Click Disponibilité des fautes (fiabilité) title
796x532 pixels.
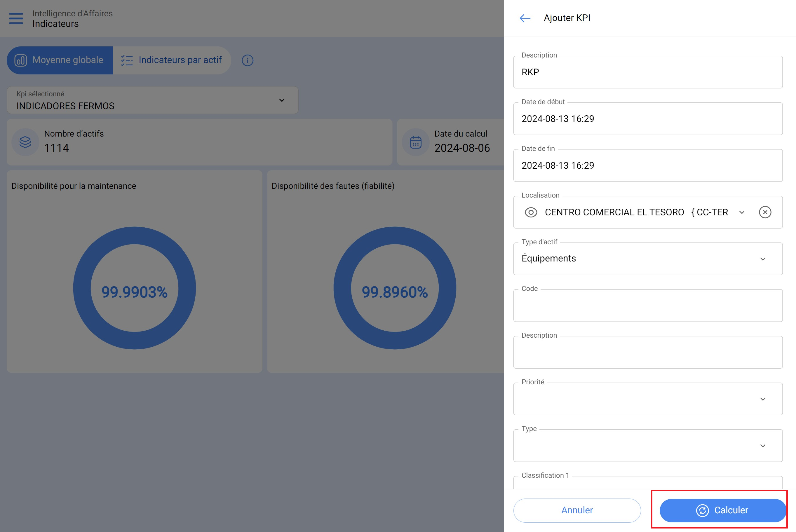(x=333, y=186)
